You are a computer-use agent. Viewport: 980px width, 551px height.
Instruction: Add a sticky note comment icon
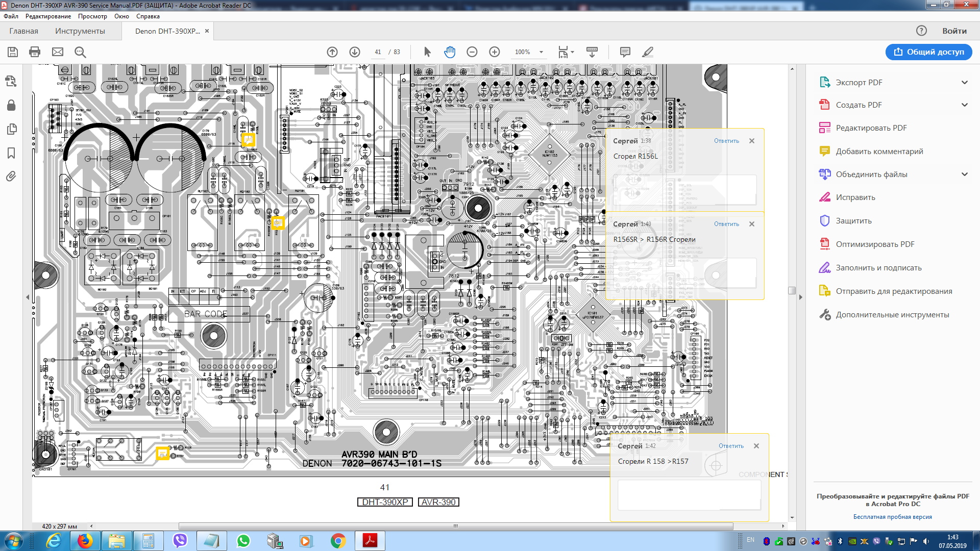[x=625, y=52]
